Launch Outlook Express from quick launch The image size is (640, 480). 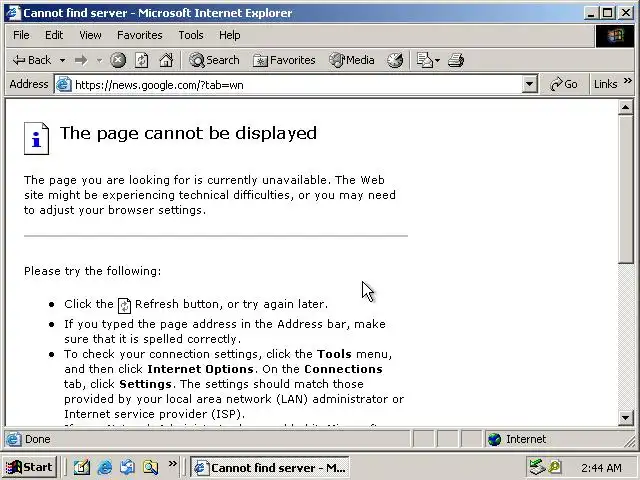point(127,467)
